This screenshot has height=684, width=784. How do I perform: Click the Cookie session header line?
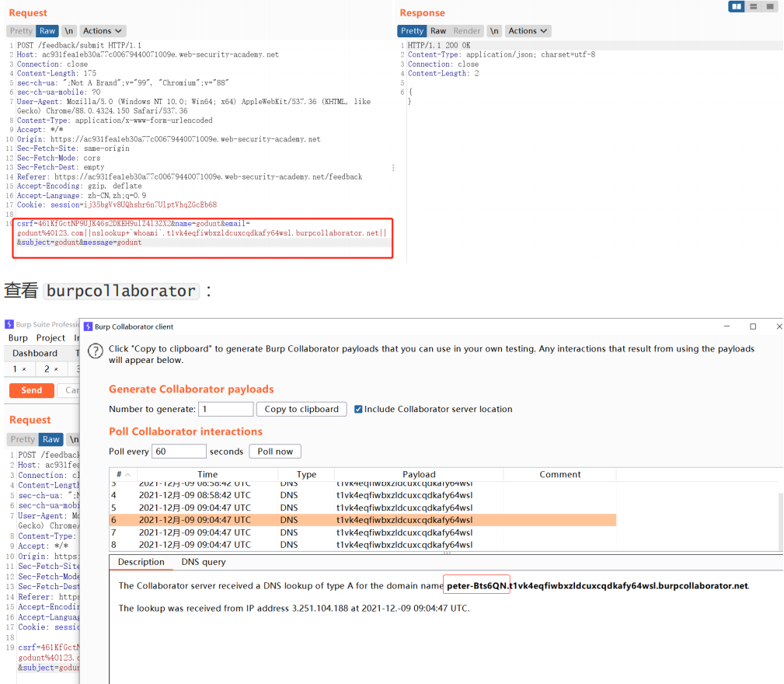[117, 204]
